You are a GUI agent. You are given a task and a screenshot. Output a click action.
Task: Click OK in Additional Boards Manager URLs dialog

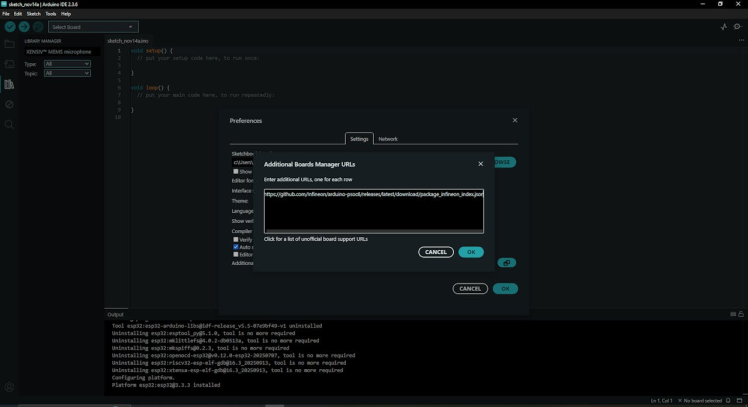click(471, 252)
